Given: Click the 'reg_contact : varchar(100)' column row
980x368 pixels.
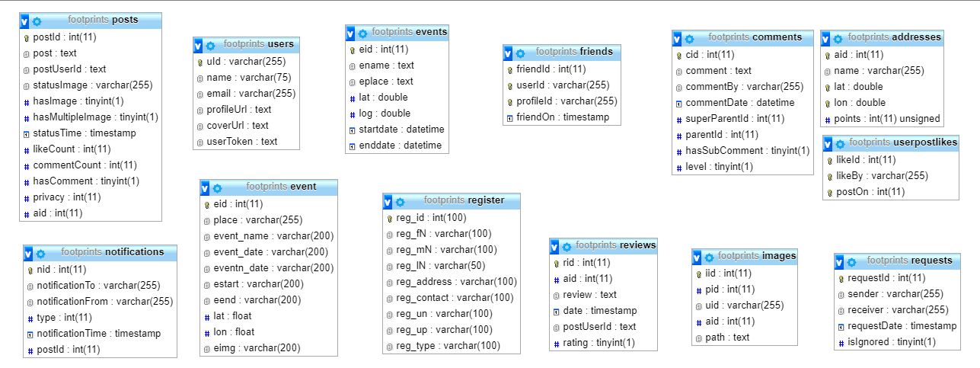Looking at the screenshot, I should pyautogui.click(x=452, y=298).
